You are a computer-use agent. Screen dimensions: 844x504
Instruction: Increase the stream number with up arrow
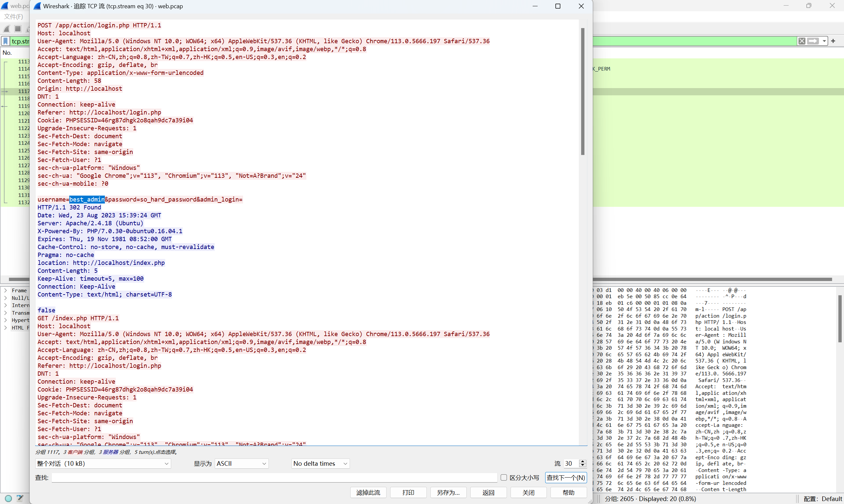tap(583, 461)
